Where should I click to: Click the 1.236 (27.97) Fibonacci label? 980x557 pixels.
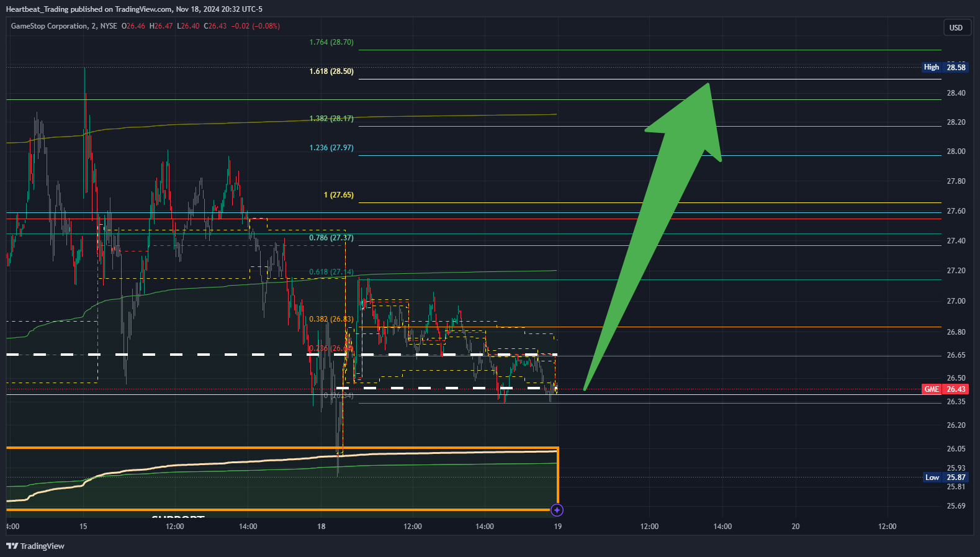(331, 148)
